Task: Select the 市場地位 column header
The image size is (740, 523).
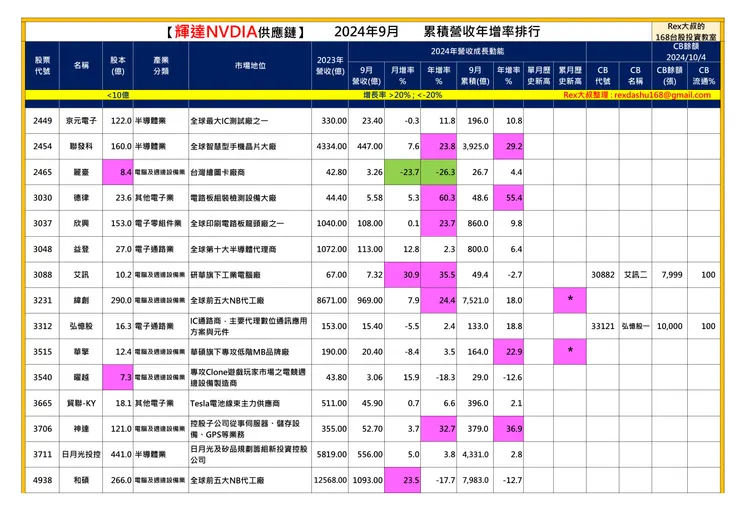Action: coord(250,66)
